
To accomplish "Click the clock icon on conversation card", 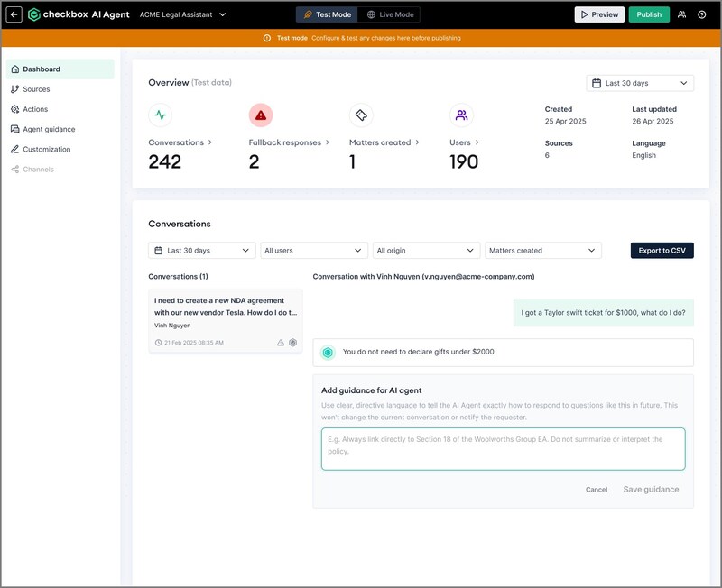I will pos(159,343).
